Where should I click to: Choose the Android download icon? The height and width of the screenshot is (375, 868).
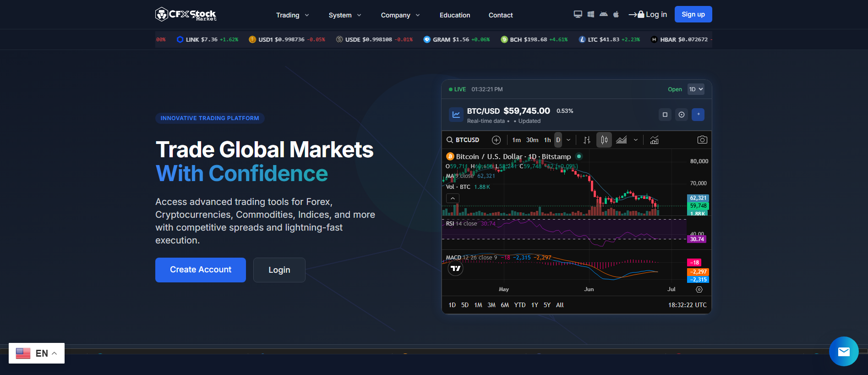[604, 14]
